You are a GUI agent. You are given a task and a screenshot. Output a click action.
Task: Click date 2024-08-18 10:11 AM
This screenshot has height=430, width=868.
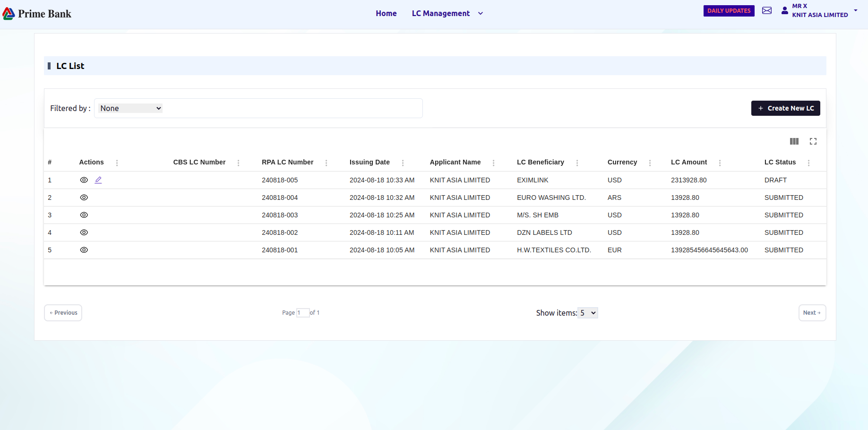pyautogui.click(x=382, y=232)
